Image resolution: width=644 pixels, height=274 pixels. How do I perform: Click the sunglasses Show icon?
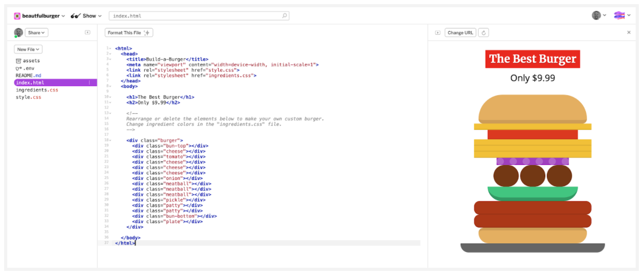[75, 16]
